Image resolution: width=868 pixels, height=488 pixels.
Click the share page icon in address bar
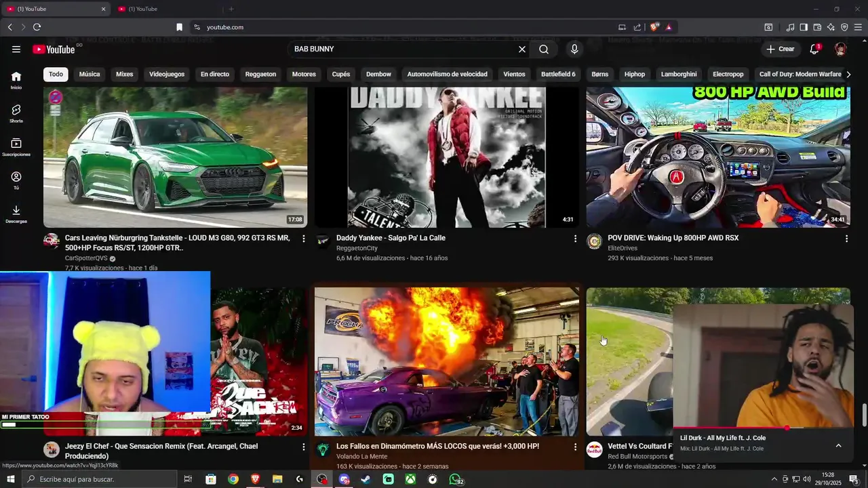click(637, 27)
